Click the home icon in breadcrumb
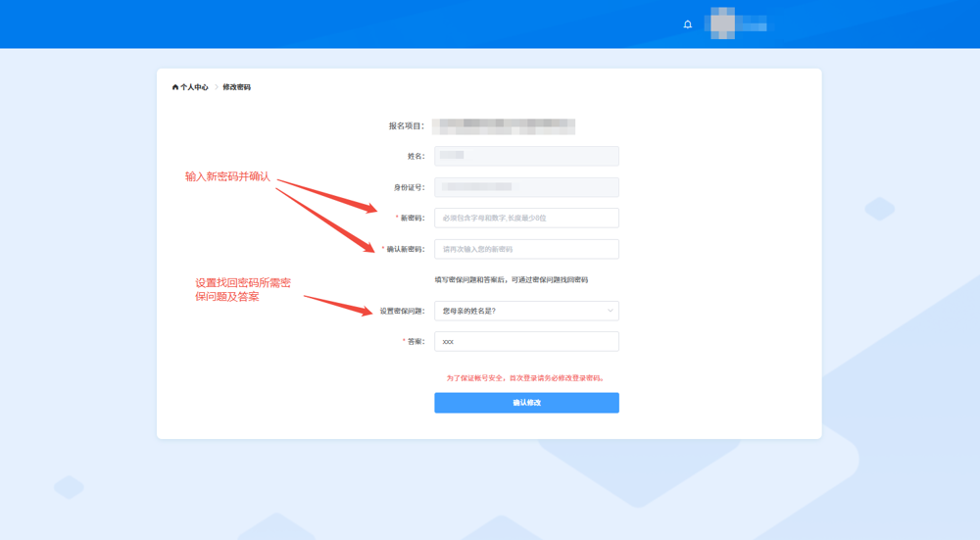The height and width of the screenshot is (540, 980). point(175,87)
